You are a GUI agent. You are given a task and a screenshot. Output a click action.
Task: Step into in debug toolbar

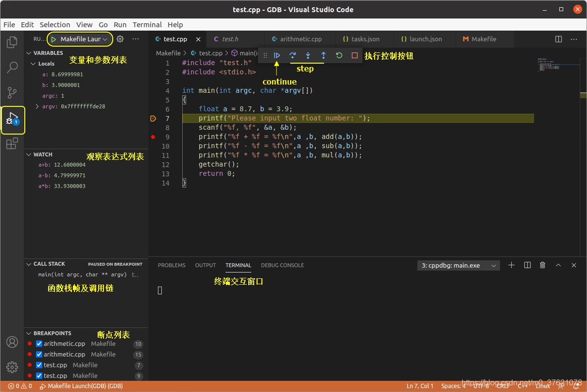[308, 55]
